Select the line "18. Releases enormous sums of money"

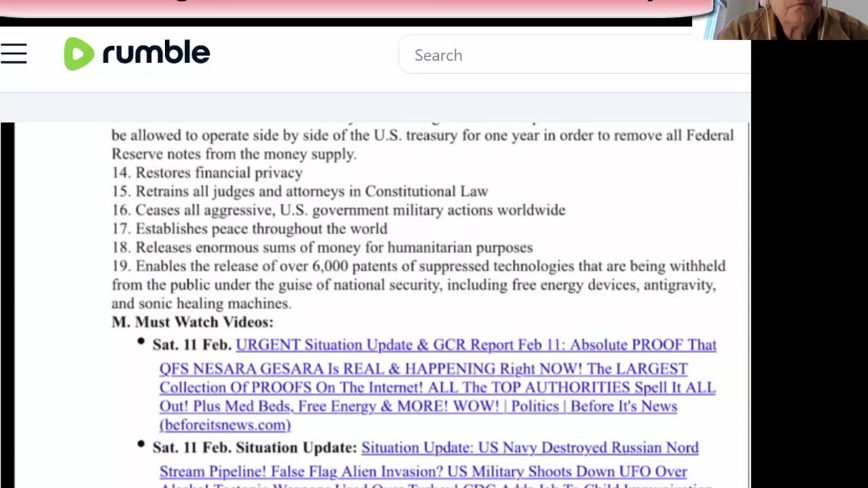322,247
